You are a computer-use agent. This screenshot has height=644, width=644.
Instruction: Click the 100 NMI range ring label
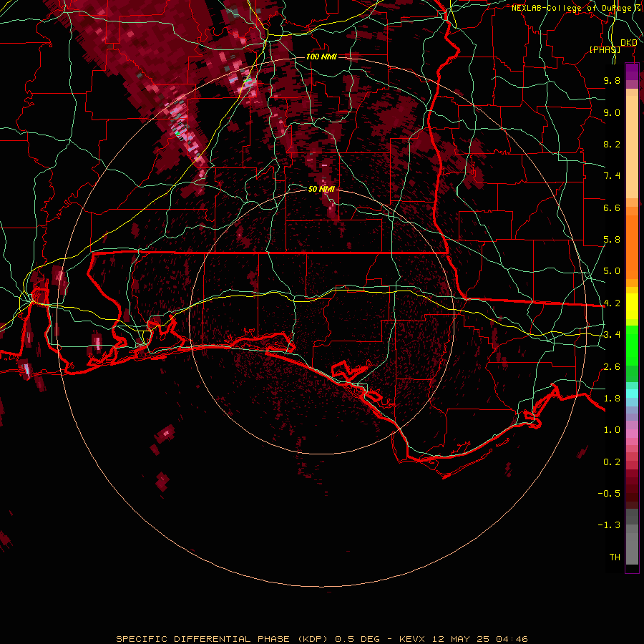point(321,57)
